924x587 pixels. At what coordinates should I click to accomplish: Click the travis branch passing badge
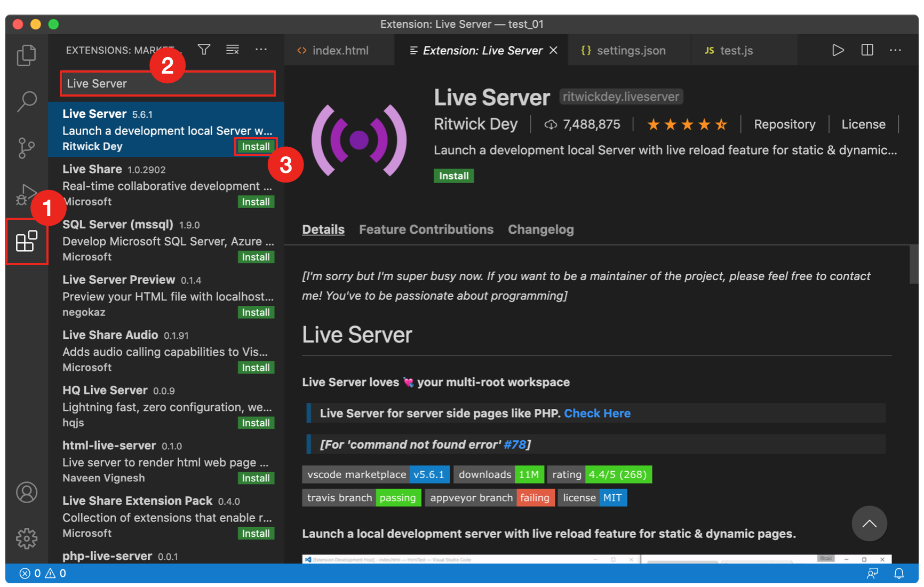click(361, 498)
